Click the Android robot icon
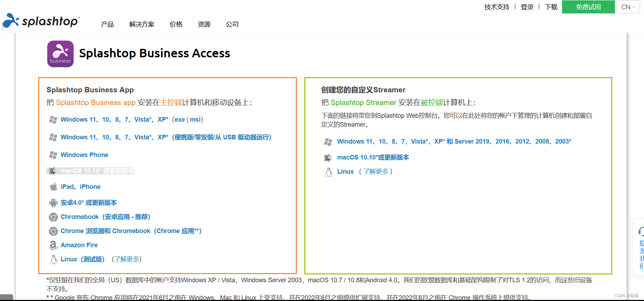644x301 pixels. point(53,203)
